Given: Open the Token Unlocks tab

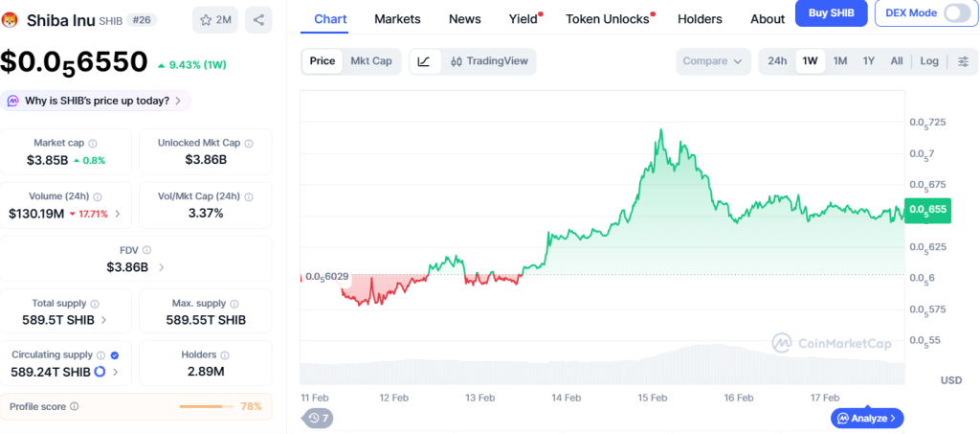Looking at the screenshot, I should 608,19.
